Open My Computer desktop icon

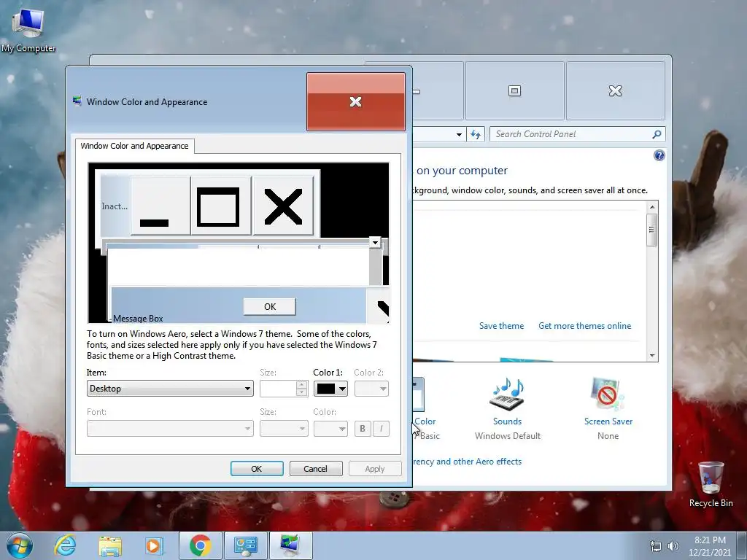coord(28,29)
